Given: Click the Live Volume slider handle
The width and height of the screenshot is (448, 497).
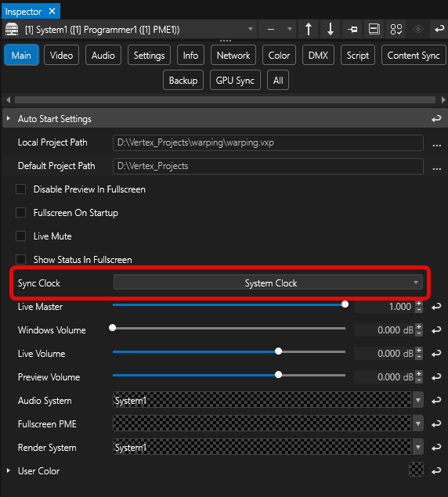Looking at the screenshot, I should (278, 351).
